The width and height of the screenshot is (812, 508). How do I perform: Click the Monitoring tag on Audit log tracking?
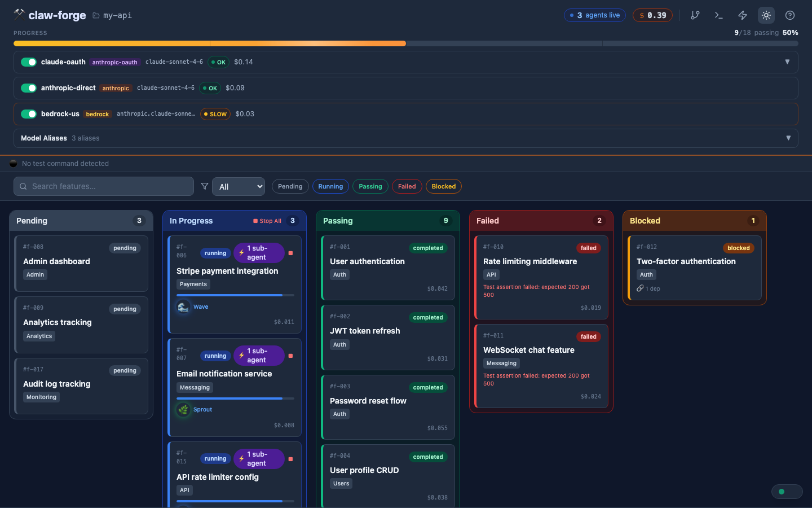tap(41, 397)
